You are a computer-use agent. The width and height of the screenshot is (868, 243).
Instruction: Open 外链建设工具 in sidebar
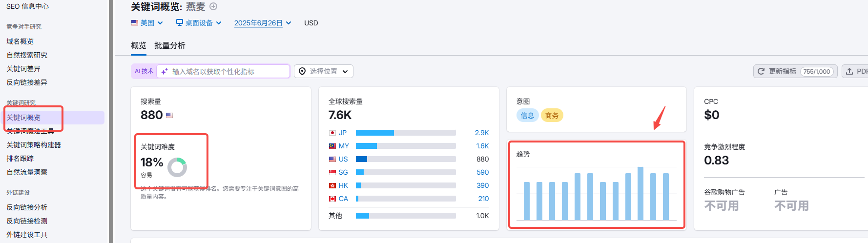pyautogui.click(x=27, y=235)
